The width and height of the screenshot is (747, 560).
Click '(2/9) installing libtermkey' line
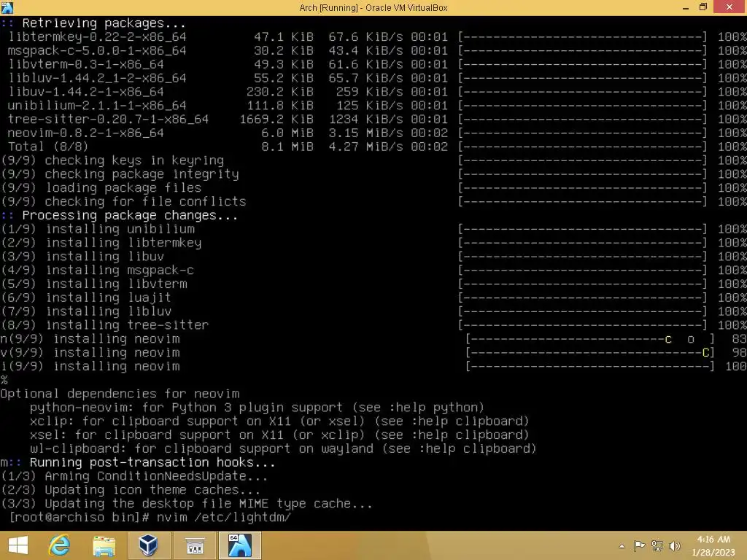tap(101, 243)
